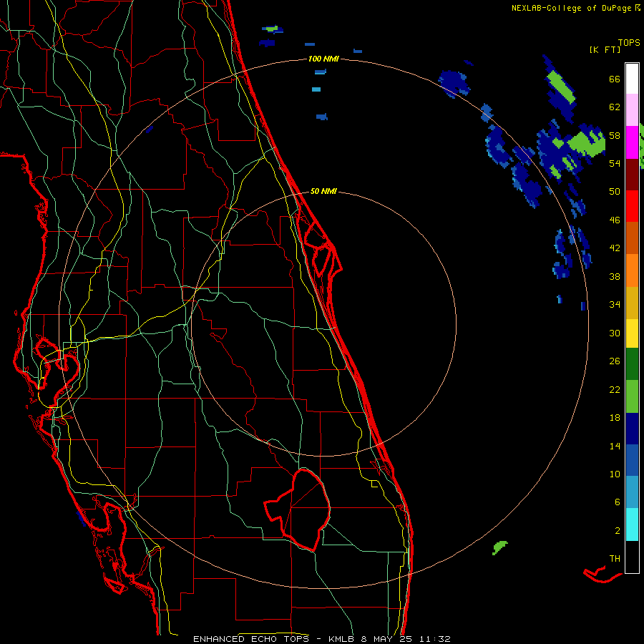Click the 58 value on the scale
The image size is (644, 644).
click(x=615, y=135)
